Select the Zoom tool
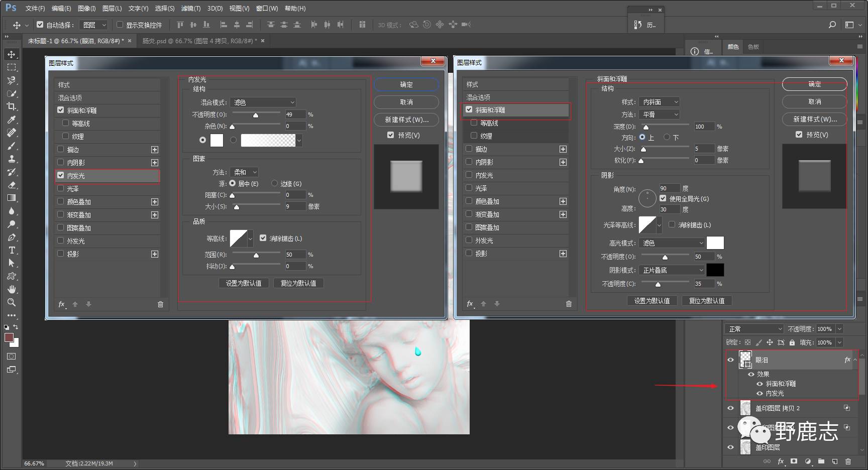 11,302
